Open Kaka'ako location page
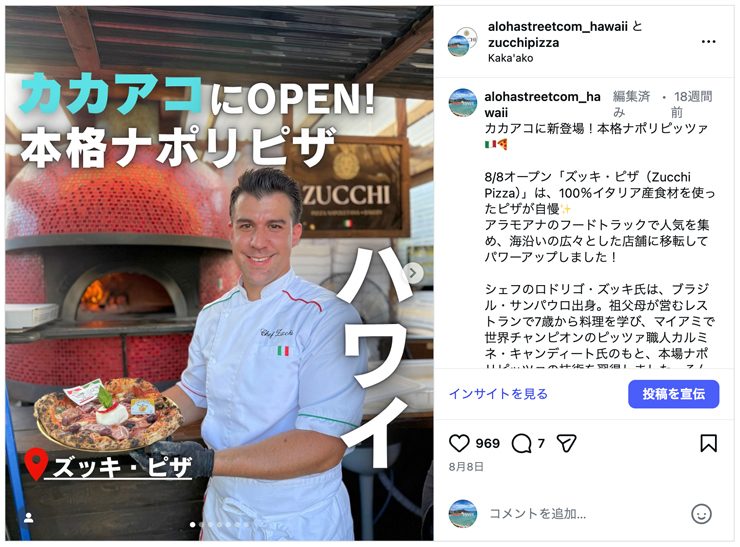This screenshot has height=547, width=740. coord(510,58)
